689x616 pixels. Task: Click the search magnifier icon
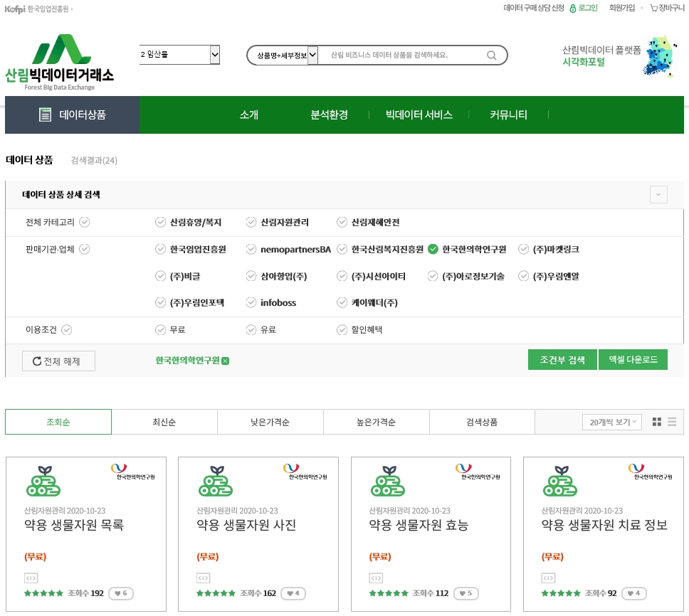(x=491, y=55)
